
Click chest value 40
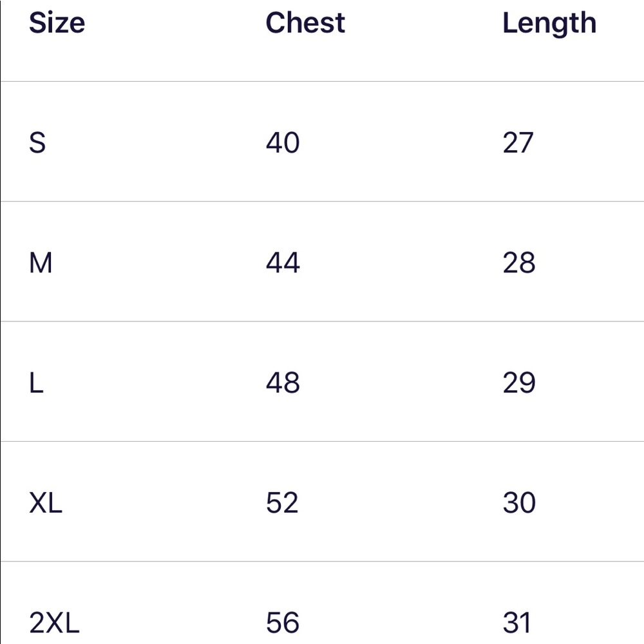pyautogui.click(x=283, y=142)
